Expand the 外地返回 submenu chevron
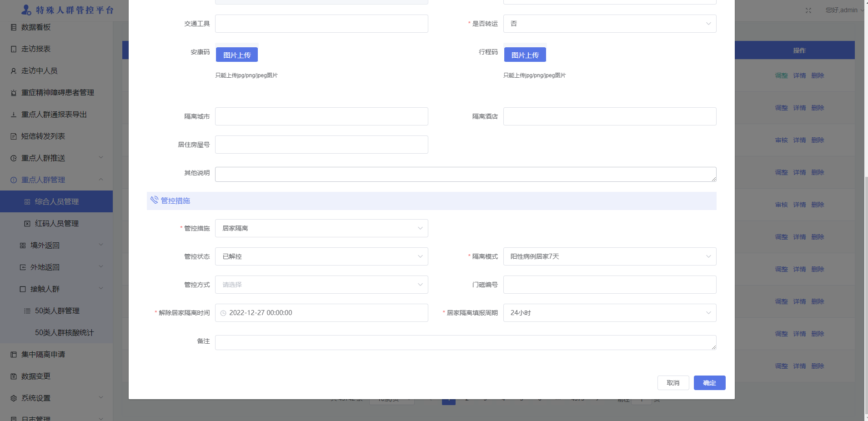This screenshot has height=421, width=868. tap(101, 266)
